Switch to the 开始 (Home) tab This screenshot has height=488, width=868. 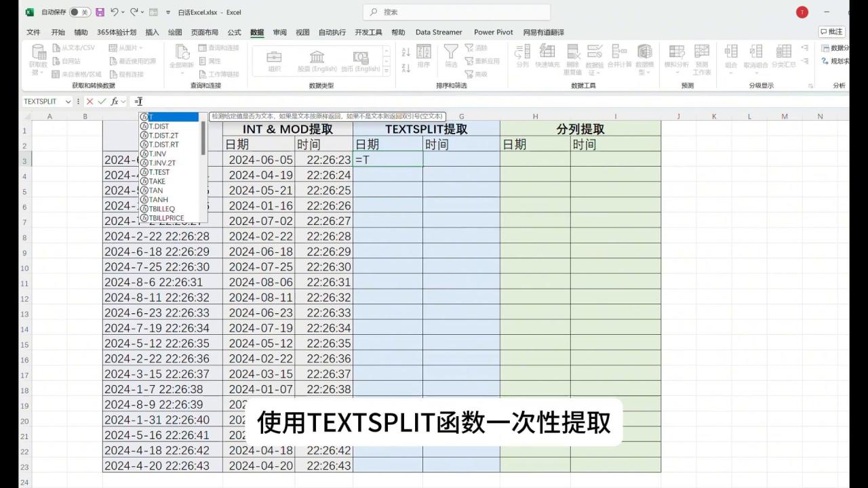(x=58, y=33)
